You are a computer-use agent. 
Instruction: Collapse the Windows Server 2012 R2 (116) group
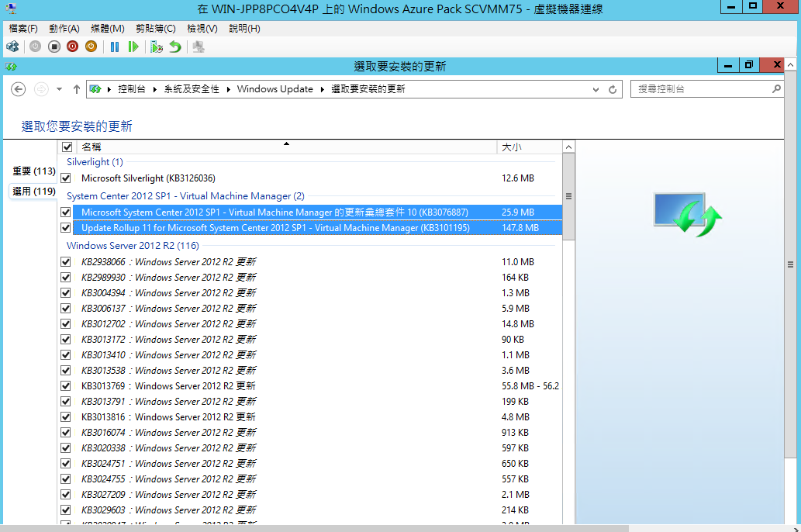(133, 246)
